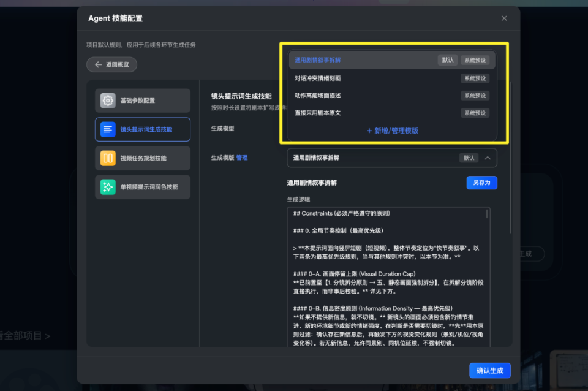This screenshot has height=391, width=588.
Task: Switch to 视频任务规划技能 section
Action: (143, 158)
